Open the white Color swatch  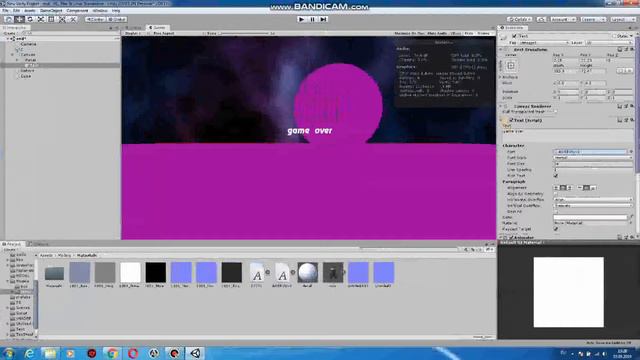(x=590, y=218)
